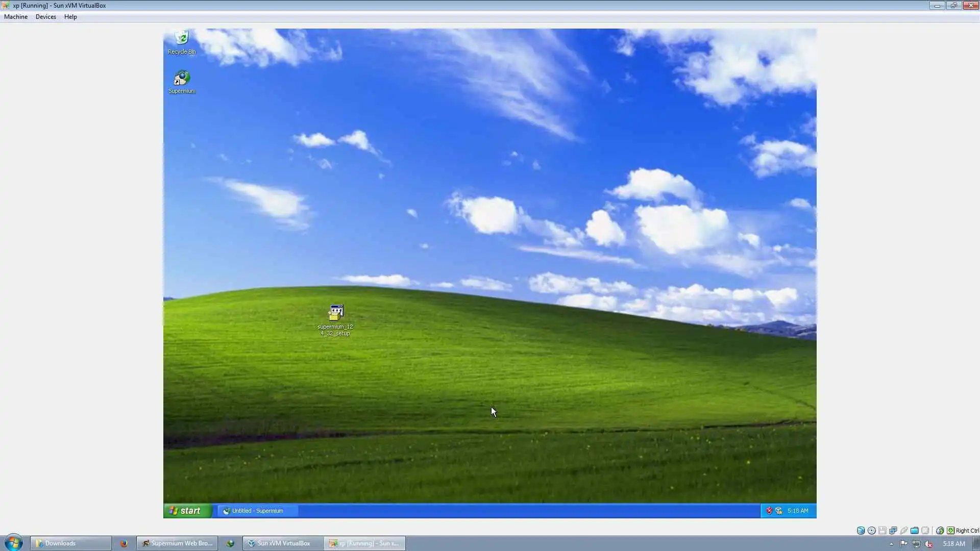Click the USB devices status icon
The image size is (980, 551).
[x=903, y=531]
